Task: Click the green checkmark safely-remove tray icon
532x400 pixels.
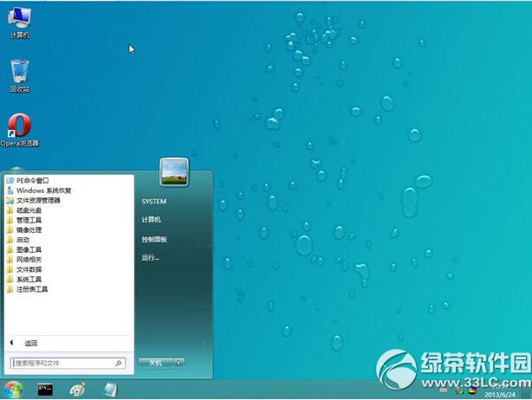Action: point(459,390)
